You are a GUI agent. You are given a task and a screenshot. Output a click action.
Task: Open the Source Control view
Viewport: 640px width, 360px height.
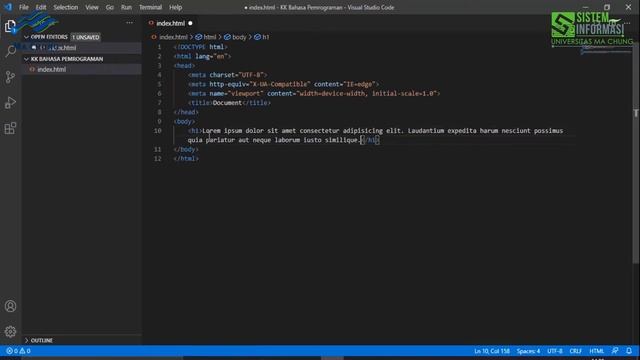[x=10, y=77]
